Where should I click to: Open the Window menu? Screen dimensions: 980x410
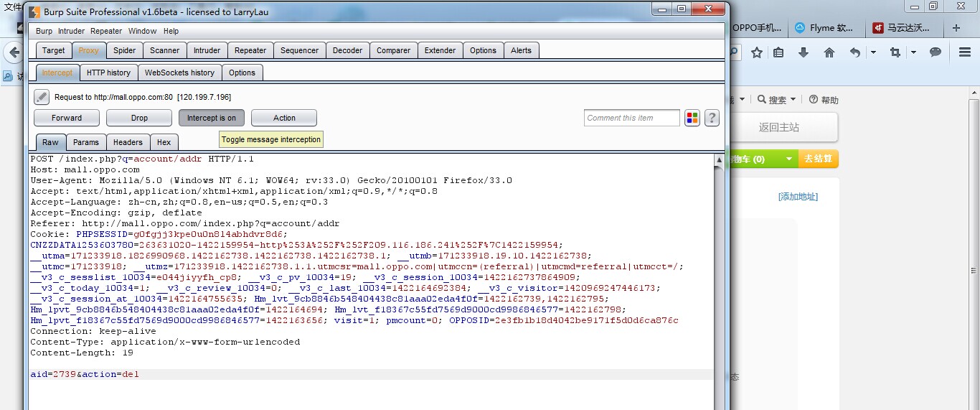tap(142, 31)
